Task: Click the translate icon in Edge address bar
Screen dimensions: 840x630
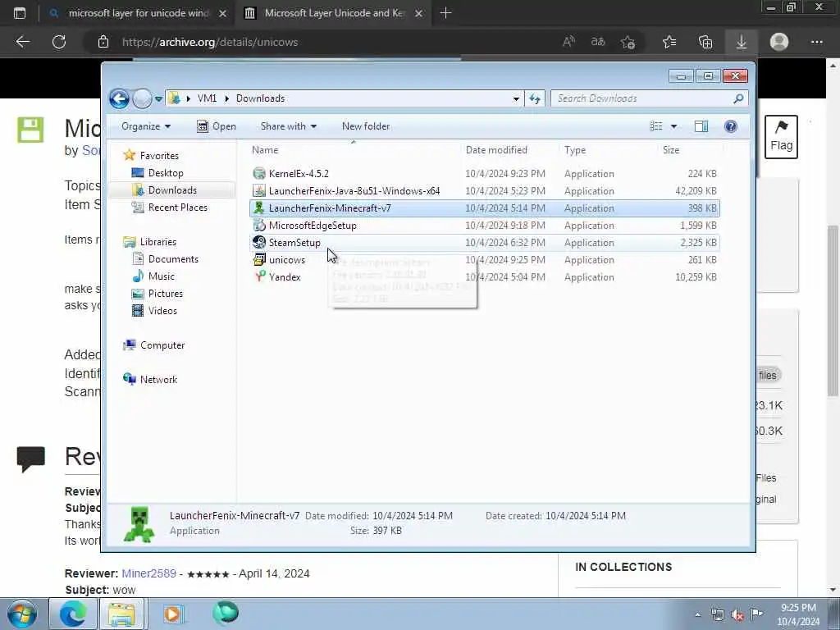Action: pos(598,42)
